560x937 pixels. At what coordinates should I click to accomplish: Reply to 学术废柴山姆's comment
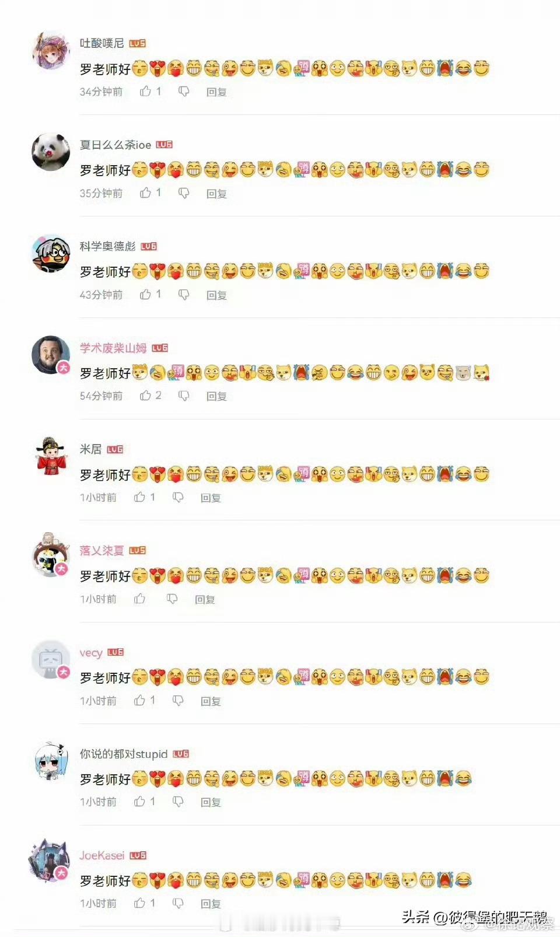tap(216, 396)
